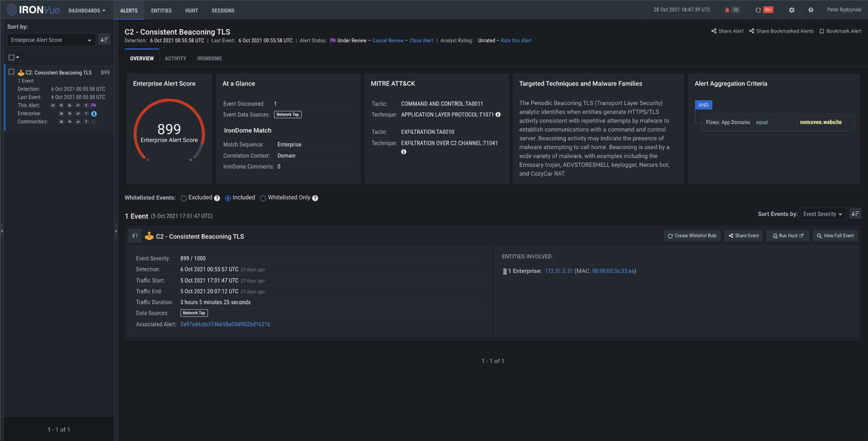Click the IronVue logo in the top bar
This screenshot has width=868, height=441.
click(33, 10)
